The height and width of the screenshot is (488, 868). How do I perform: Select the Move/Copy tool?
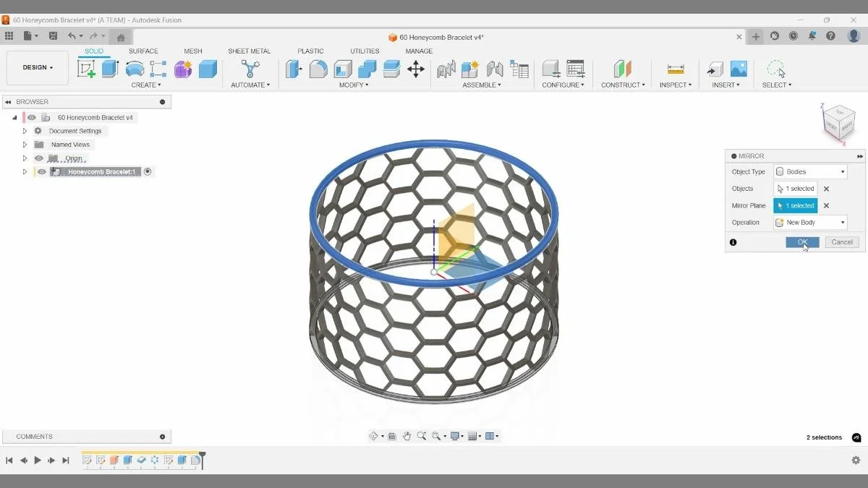416,69
